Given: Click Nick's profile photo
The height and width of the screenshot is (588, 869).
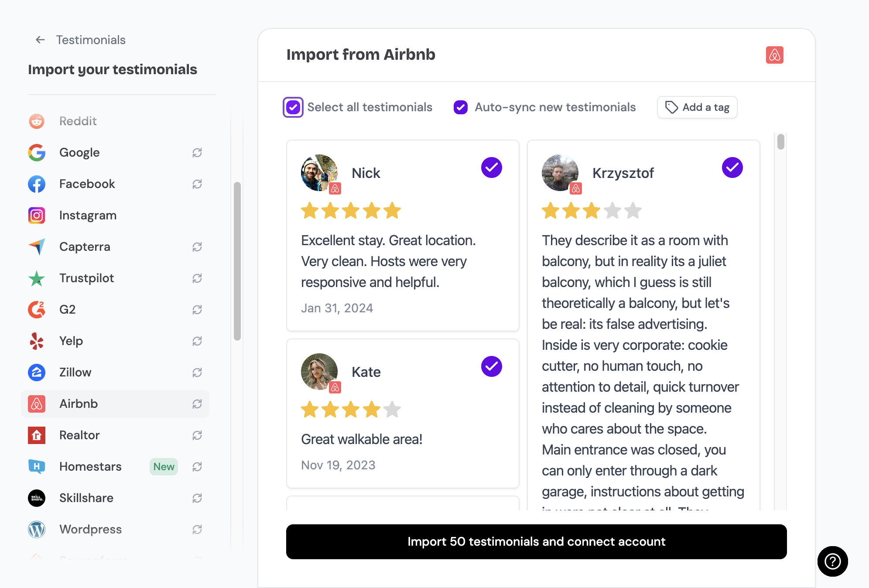Looking at the screenshot, I should (319, 173).
